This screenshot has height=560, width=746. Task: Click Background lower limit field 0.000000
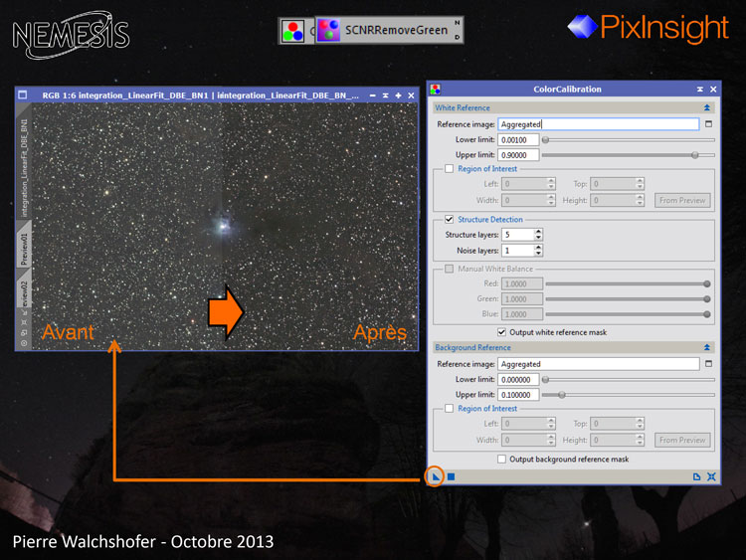pos(518,380)
